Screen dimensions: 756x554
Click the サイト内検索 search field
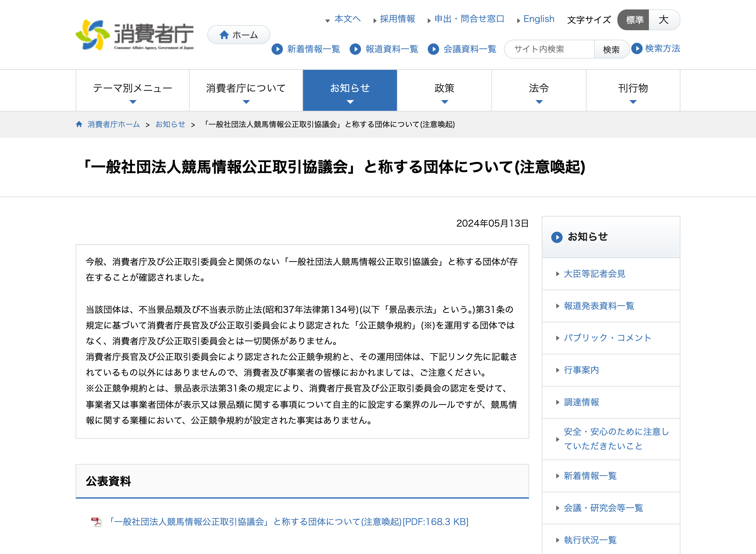coord(549,49)
